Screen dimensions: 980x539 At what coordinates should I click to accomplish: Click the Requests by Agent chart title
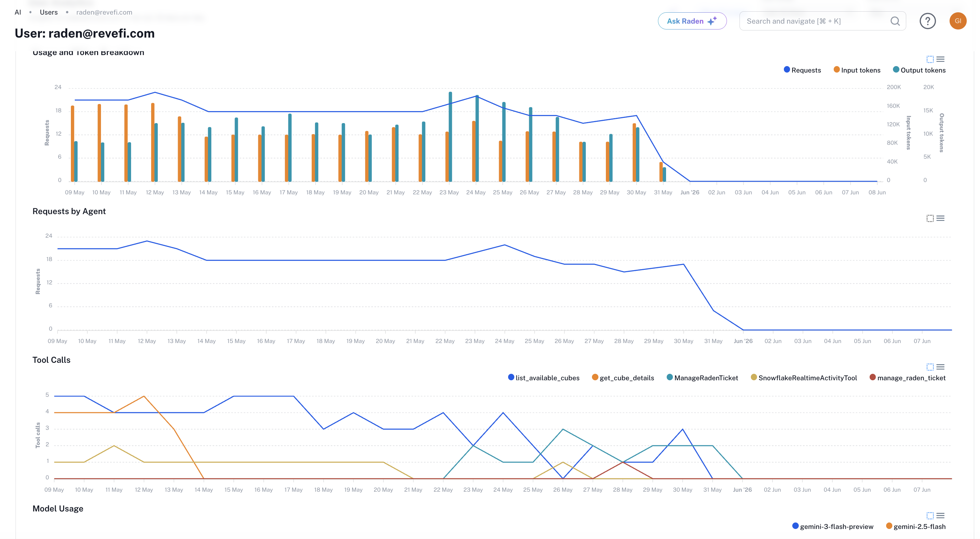[x=69, y=211]
